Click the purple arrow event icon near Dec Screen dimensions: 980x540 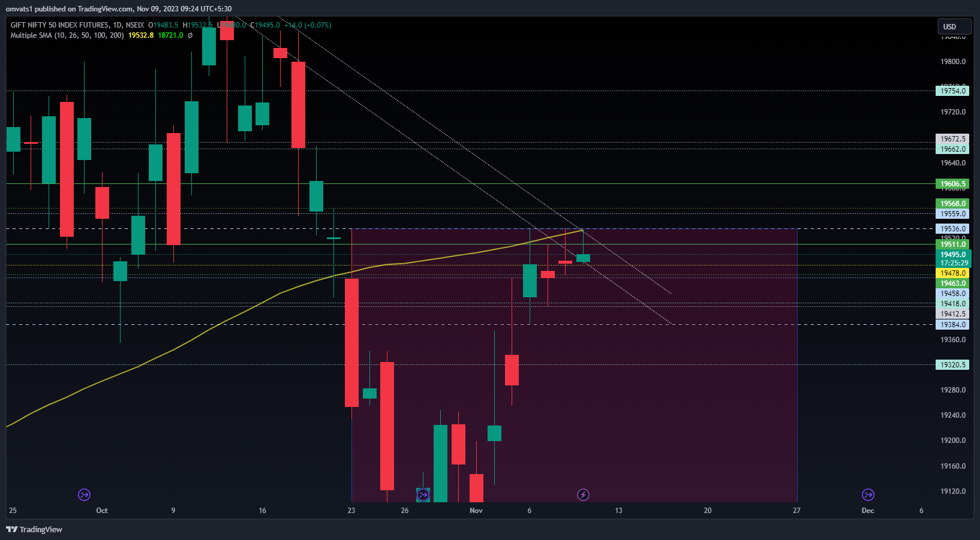pyautogui.click(x=868, y=494)
